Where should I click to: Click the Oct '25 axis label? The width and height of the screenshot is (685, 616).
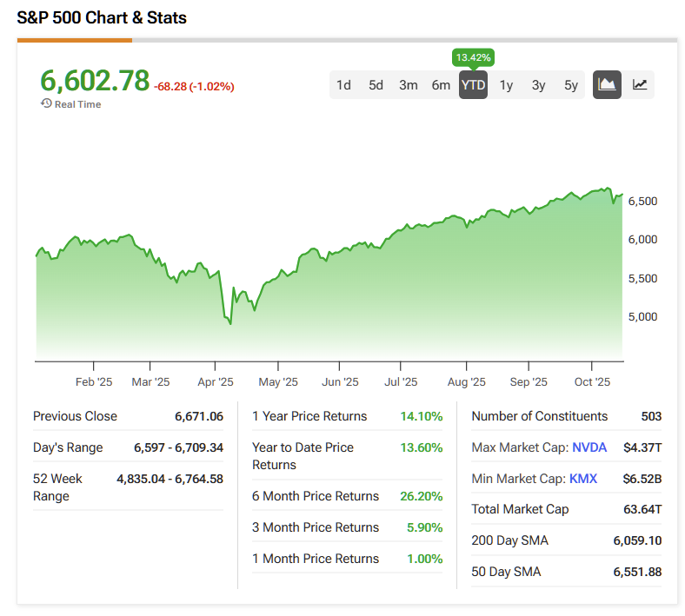coord(594,381)
